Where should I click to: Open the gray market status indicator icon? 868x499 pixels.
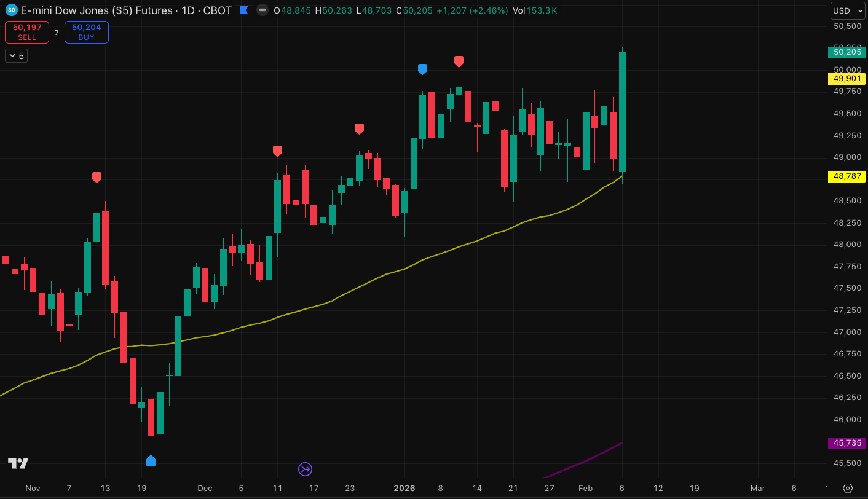[x=262, y=10]
